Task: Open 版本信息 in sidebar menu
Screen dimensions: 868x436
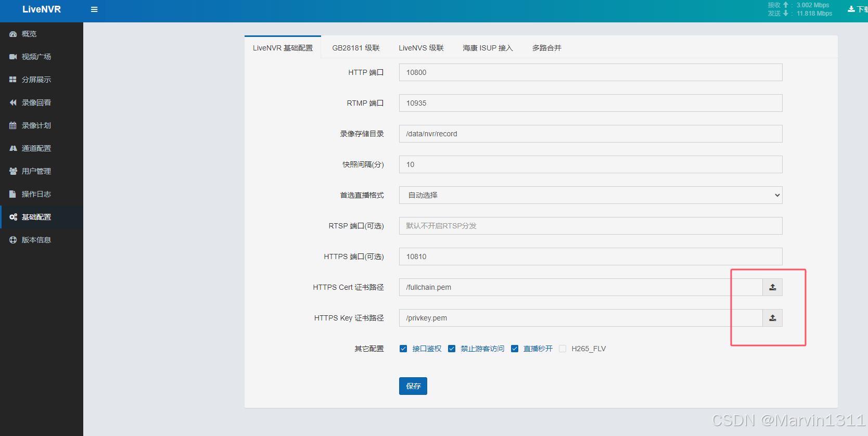Action: (42, 240)
